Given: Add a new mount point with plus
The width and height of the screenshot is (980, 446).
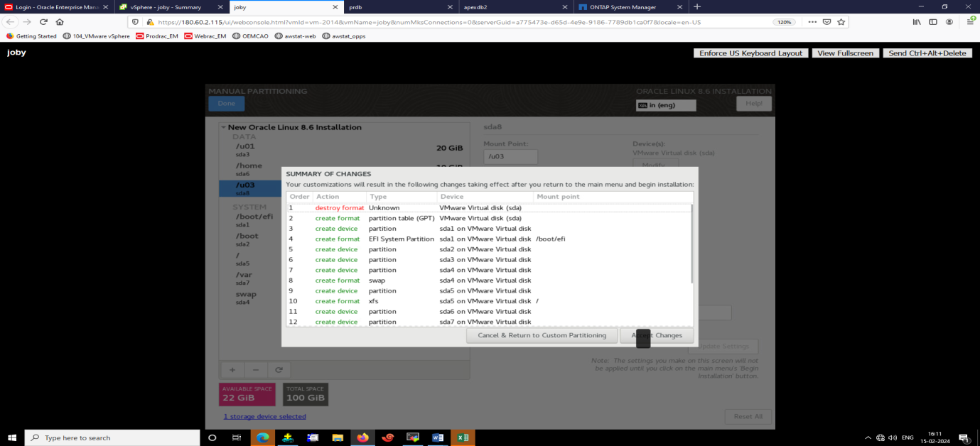Looking at the screenshot, I should pos(232,369).
